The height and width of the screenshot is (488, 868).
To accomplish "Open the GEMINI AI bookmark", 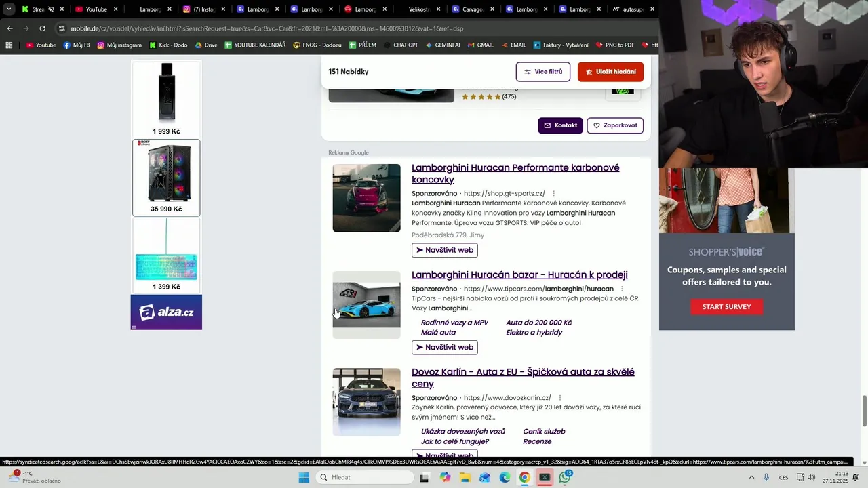I will coord(443,45).
